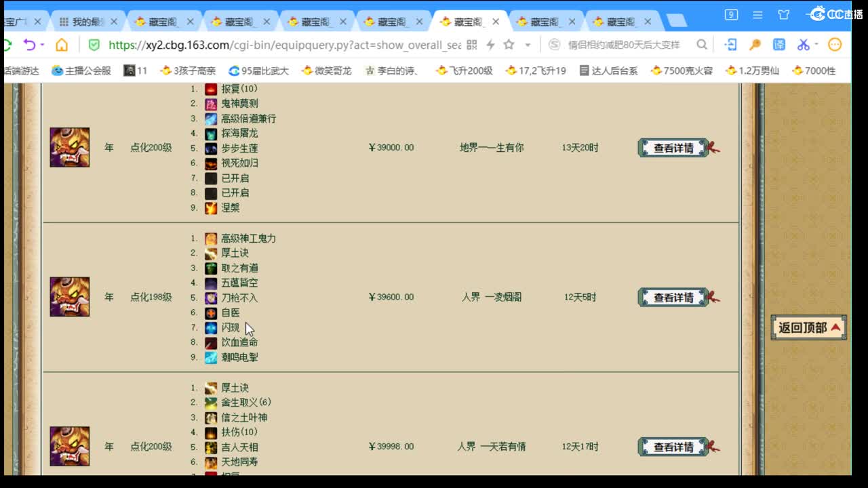
Task: Click the 饮血追命 skill icon
Action: pyautogui.click(x=211, y=343)
